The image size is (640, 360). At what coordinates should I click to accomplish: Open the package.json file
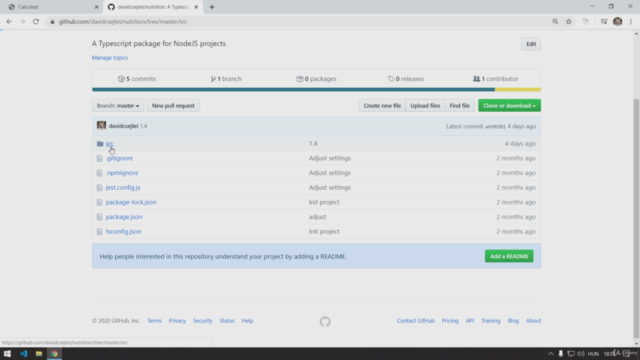(x=124, y=217)
